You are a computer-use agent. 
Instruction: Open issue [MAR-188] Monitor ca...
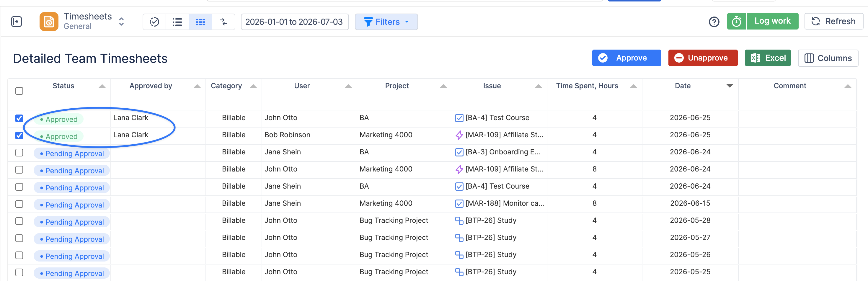pos(505,203)
